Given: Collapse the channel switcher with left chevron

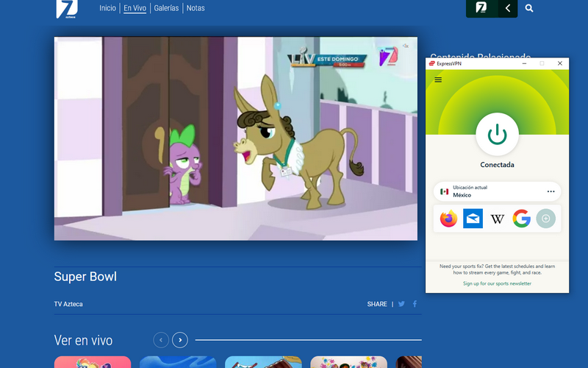Looking at the screenshot, I should [x=508, y=8].
